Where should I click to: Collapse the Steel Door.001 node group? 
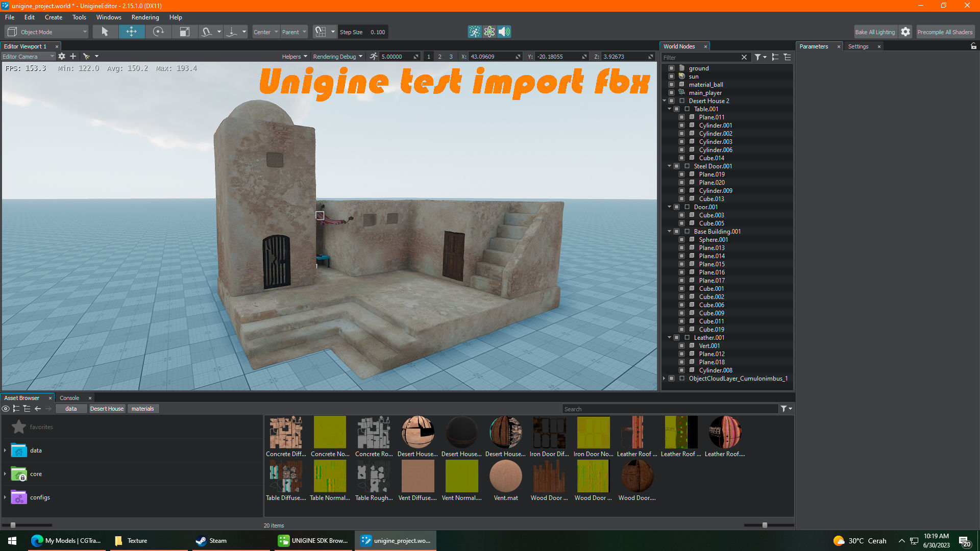670,166
